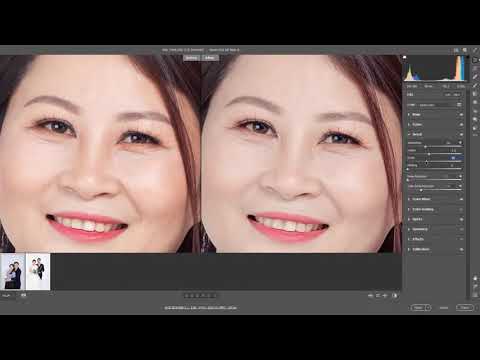
Task: Open Camera Raw preferences gear icon
Action: tap(465, 50)
